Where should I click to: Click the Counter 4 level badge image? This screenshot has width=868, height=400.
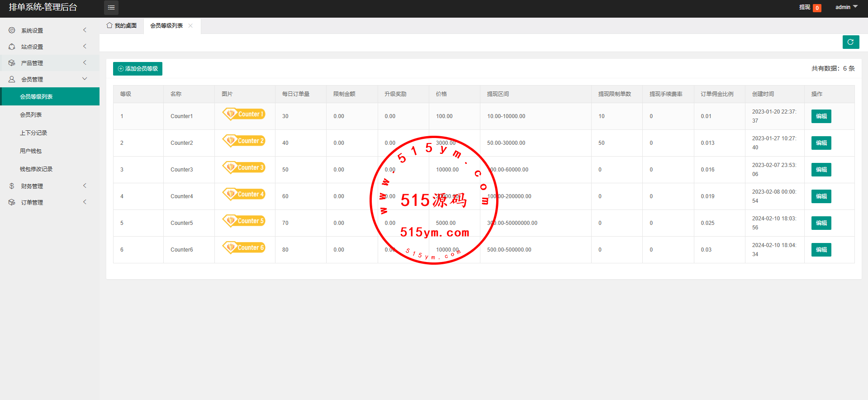point(244,194)
